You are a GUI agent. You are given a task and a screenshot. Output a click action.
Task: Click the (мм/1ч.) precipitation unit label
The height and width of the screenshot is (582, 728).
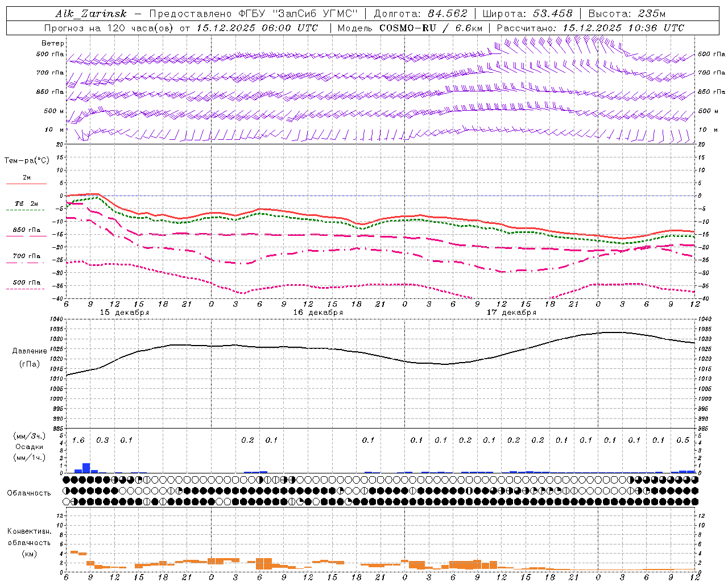(29, 458)
